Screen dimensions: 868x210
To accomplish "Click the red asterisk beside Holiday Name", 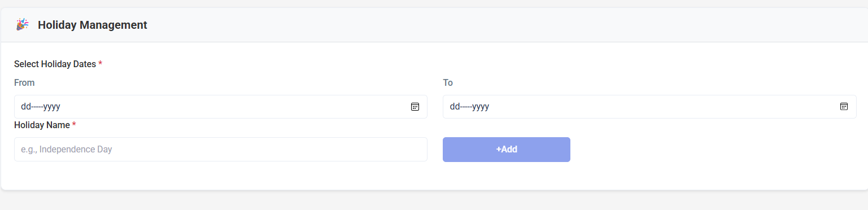I will pos(74,124).
